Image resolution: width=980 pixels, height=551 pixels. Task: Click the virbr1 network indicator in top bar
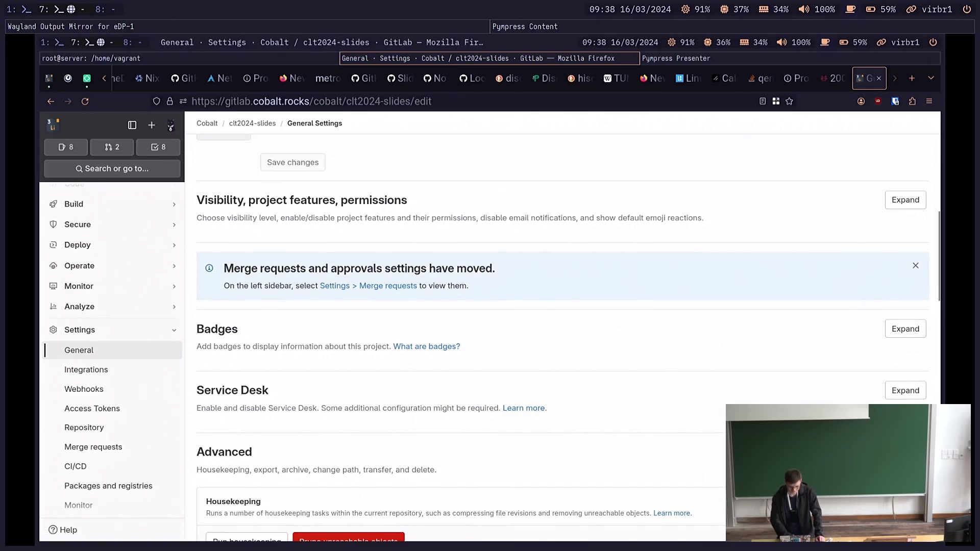click(929, 9)
